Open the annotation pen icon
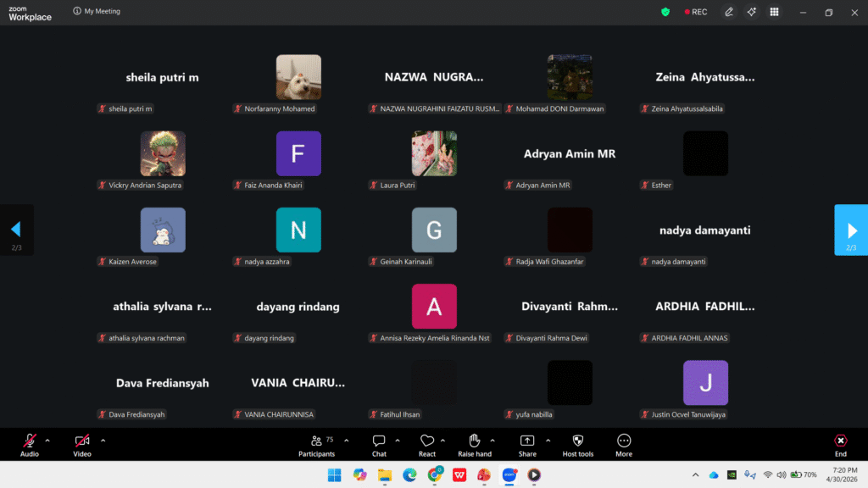Screen dimensions: 868x488 click(729, 12)
